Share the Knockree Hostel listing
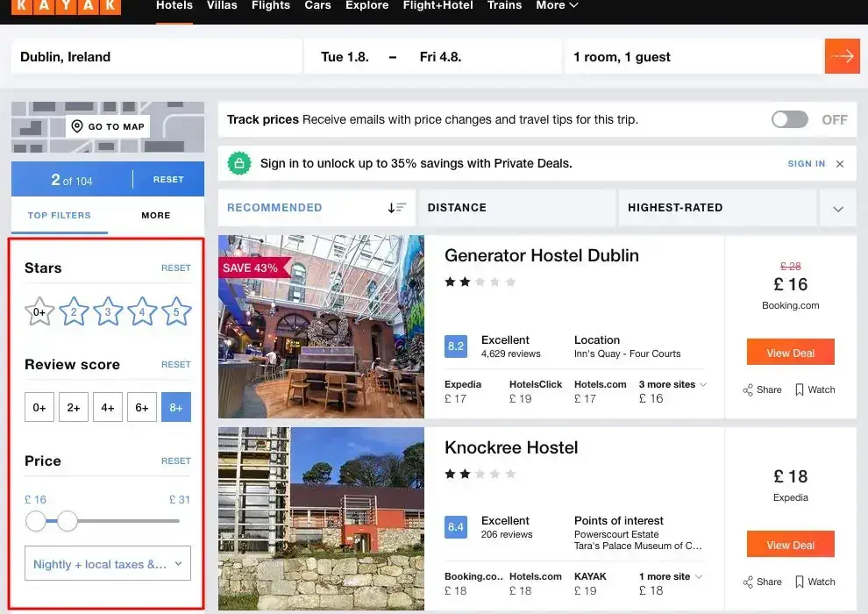This screenshot has height=614, width=868. (762, 582)
